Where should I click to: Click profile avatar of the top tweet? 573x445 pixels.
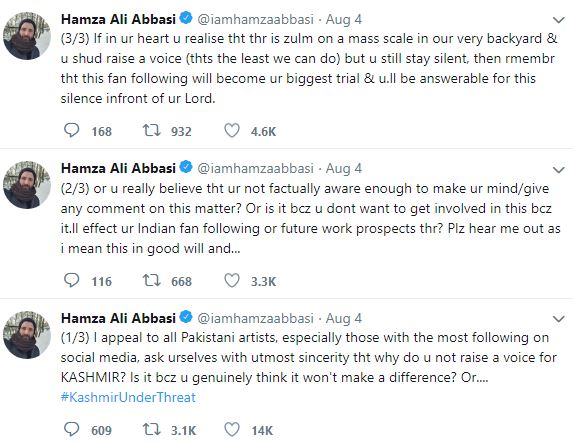[27, 36]
